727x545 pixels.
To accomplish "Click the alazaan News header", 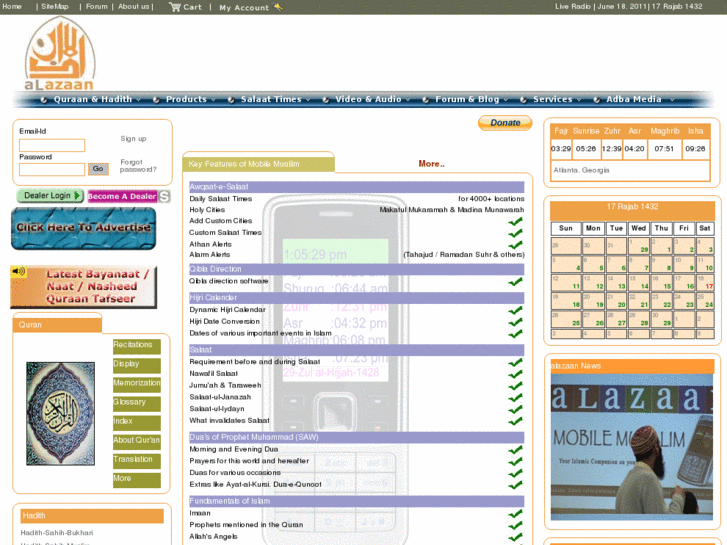I will [x=632, y=366].
